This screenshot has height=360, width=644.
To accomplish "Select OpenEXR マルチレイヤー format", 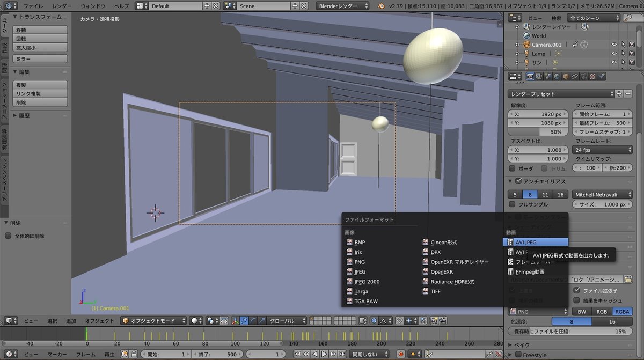I will 456,262.
